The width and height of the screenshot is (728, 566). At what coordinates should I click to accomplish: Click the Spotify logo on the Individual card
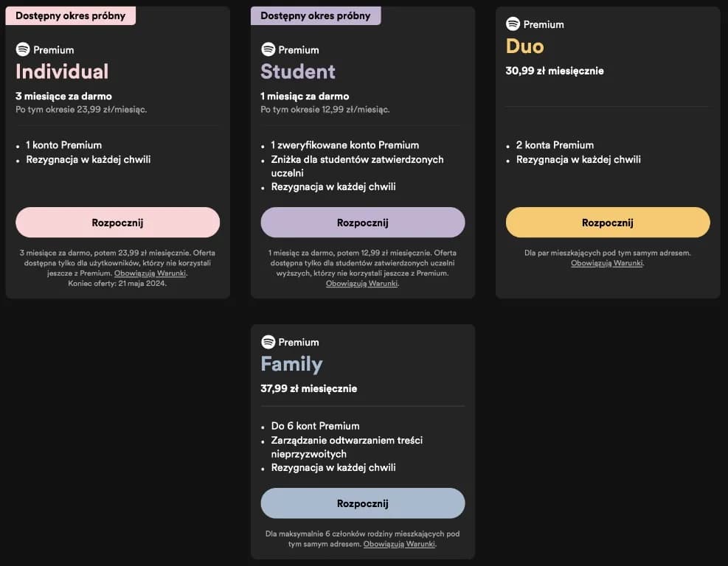click(x=22, y=49)
